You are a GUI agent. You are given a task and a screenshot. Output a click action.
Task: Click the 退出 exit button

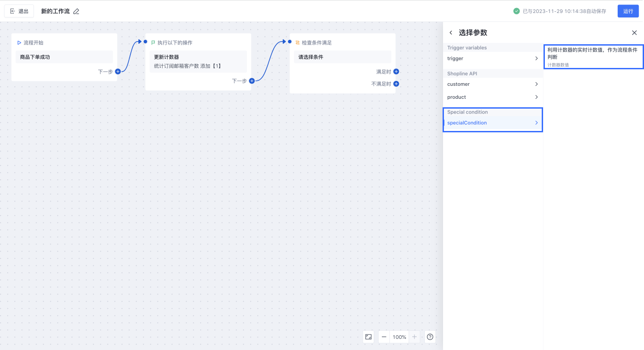[x=19, y=11]
